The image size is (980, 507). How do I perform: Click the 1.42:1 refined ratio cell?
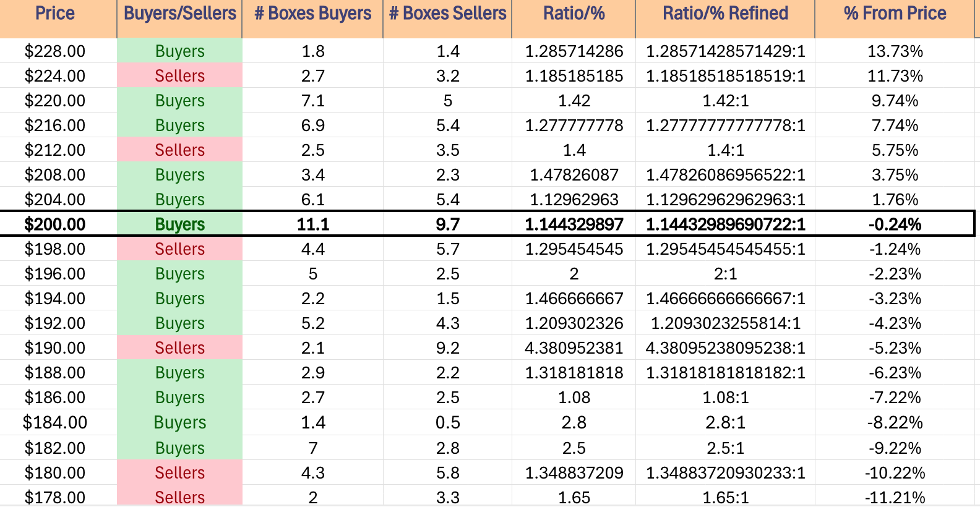pos(725,100)
